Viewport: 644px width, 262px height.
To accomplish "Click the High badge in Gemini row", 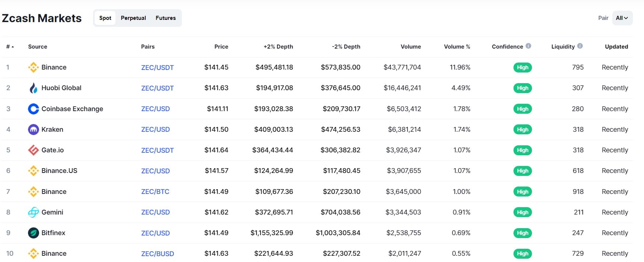I will 522,212.
